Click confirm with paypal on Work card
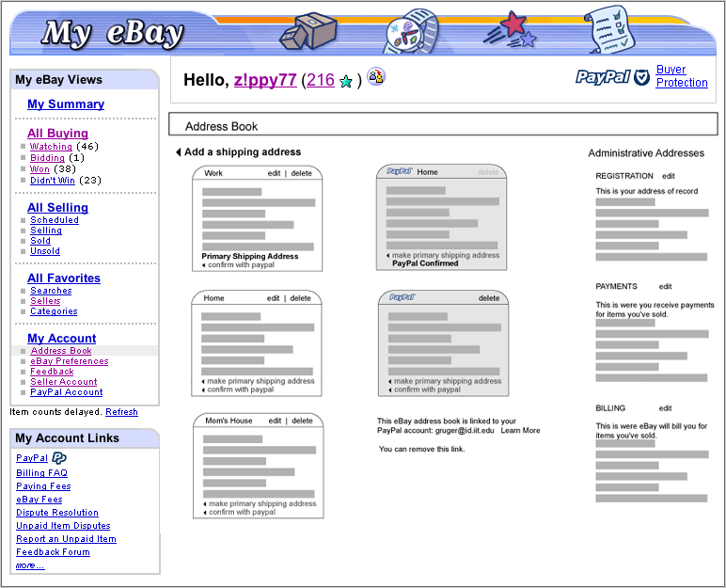The image size is (726, 588). [239, 265]
